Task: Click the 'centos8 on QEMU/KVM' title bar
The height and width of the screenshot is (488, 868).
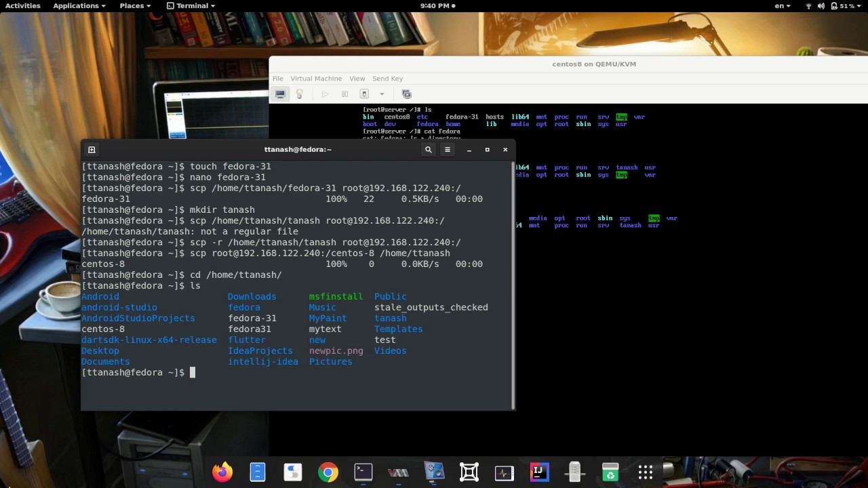Action: [594, 64]
